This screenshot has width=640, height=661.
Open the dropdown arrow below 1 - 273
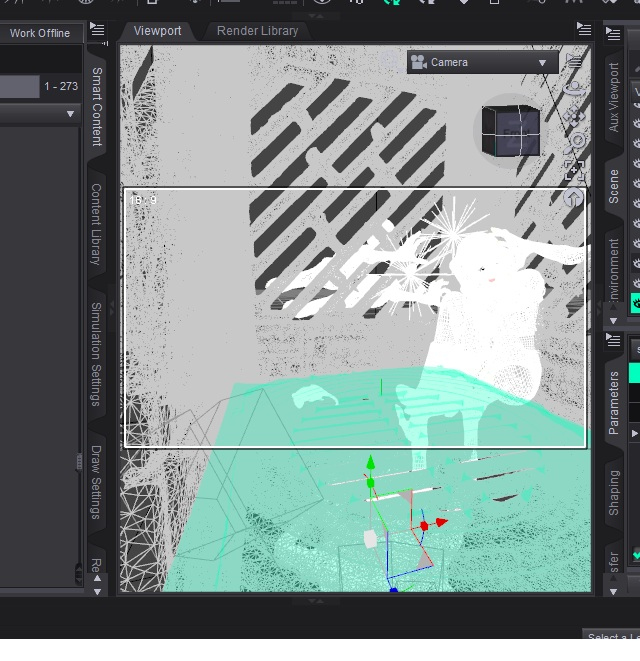click(70, 114)
